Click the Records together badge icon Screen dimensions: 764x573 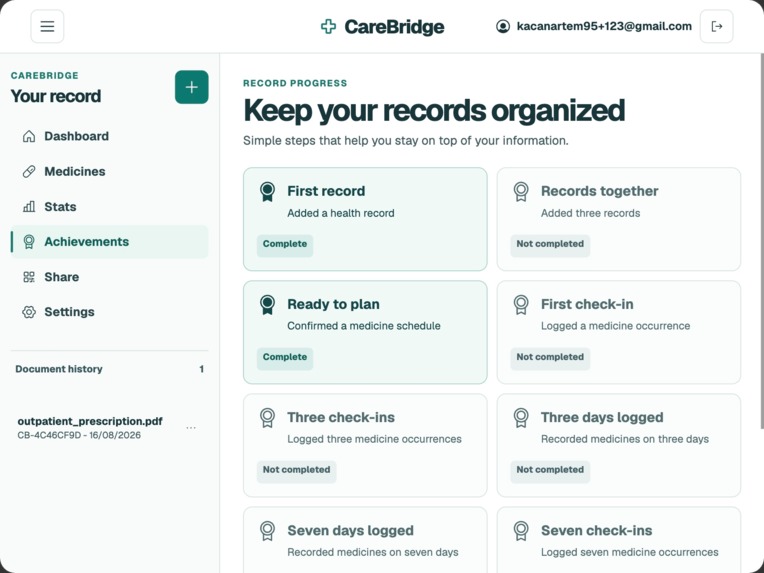point(521,191)
